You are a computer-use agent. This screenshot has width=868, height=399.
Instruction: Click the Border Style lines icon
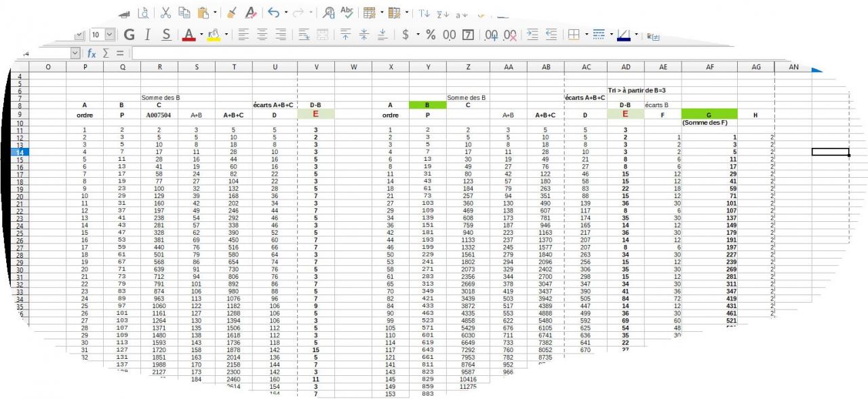coord(599,34)
